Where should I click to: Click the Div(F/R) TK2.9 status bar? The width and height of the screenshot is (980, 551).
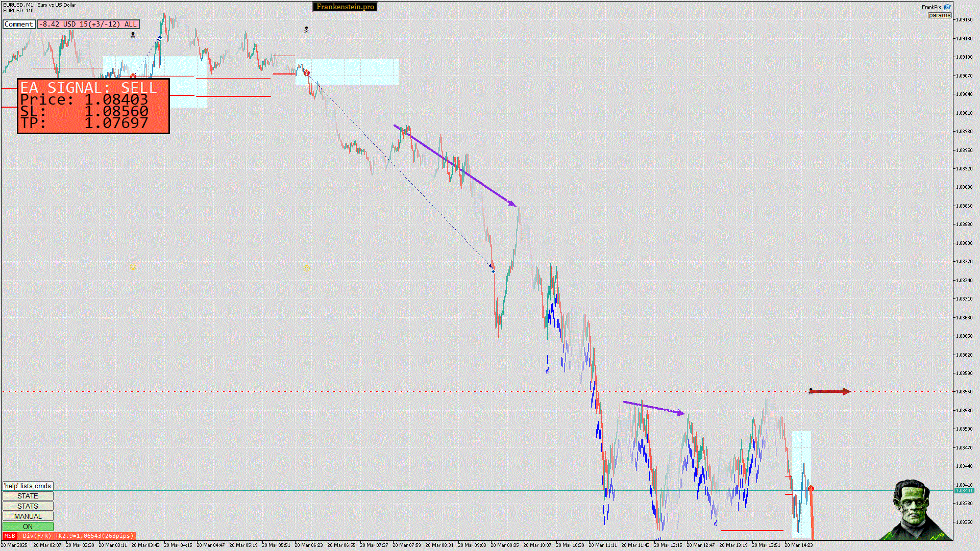pos(78,536)
